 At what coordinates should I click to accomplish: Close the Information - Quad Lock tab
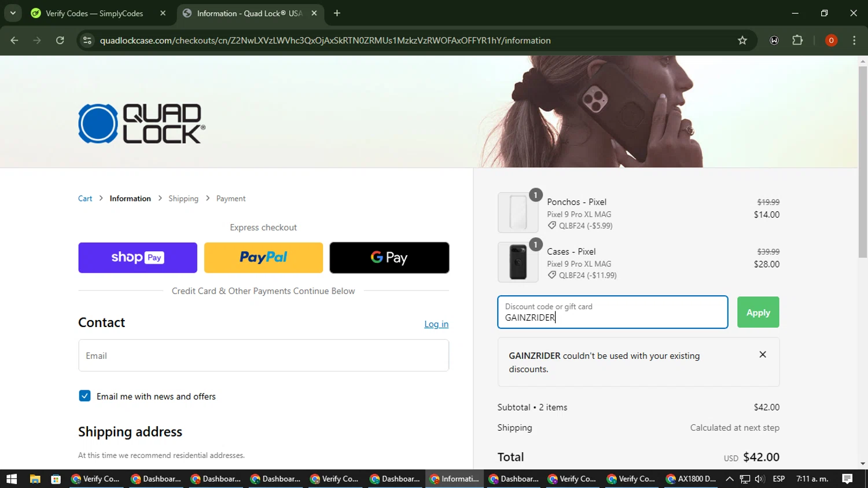coord(314,13)
